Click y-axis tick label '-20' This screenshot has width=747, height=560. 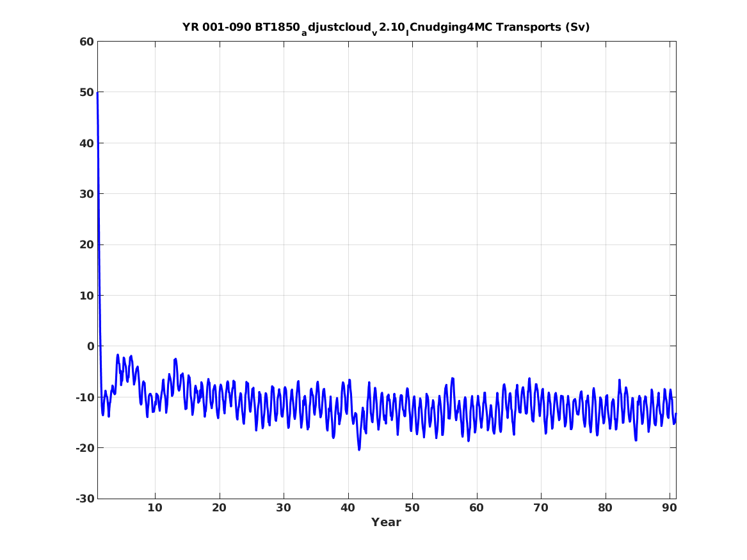coord(84,447)
